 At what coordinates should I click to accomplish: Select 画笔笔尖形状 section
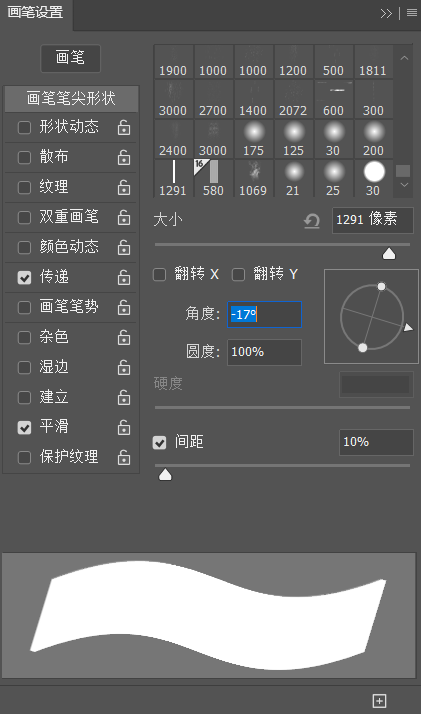[x=71, y=98]
